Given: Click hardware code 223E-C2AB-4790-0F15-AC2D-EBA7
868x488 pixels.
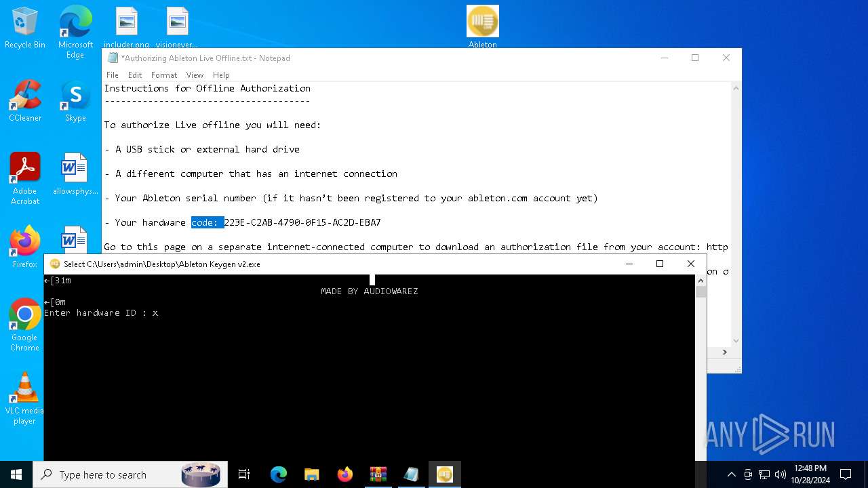Looking at the screenshot, I should (x=302, y=222).
